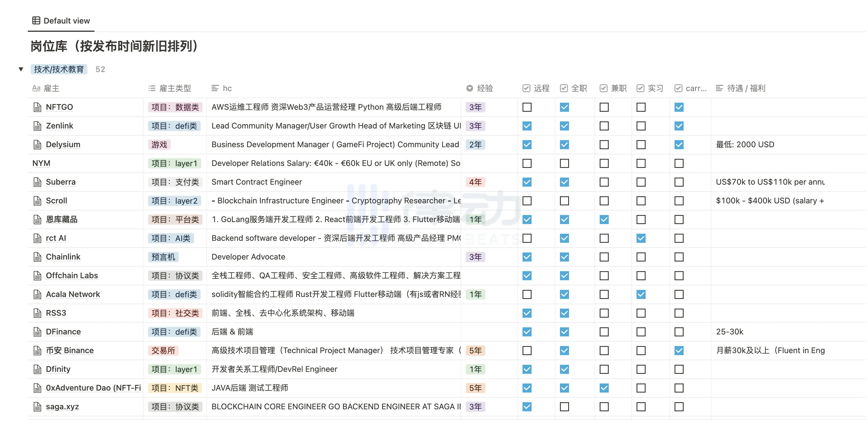Viewport: 868px width, 430px height.
Task: Open the 雇主类型 column header menu
Action: coord(175,88)
